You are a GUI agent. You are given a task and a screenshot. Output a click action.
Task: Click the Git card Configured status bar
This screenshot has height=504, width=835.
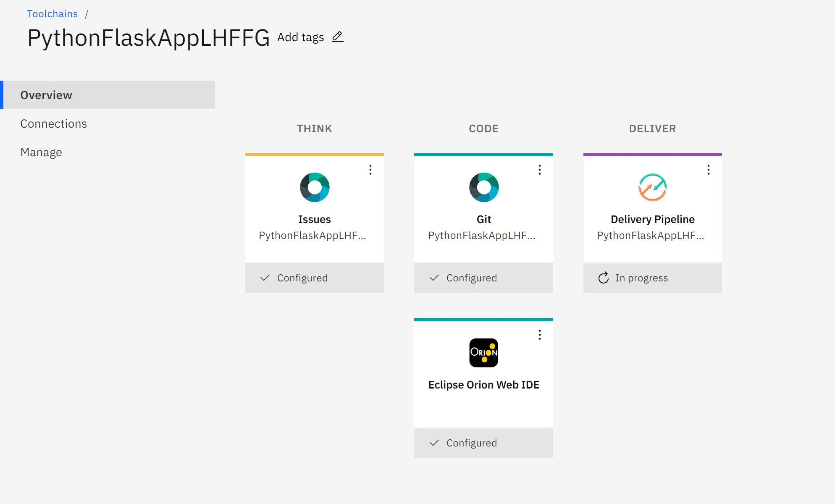[483, 278]
